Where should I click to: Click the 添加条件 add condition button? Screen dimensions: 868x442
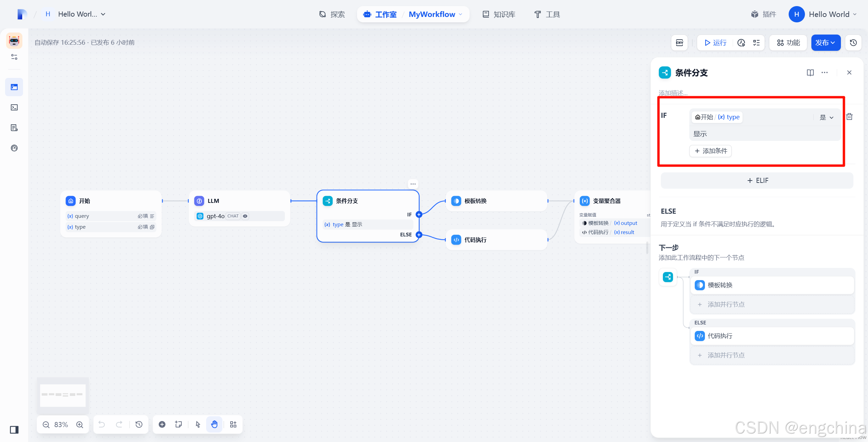point(710,151)
